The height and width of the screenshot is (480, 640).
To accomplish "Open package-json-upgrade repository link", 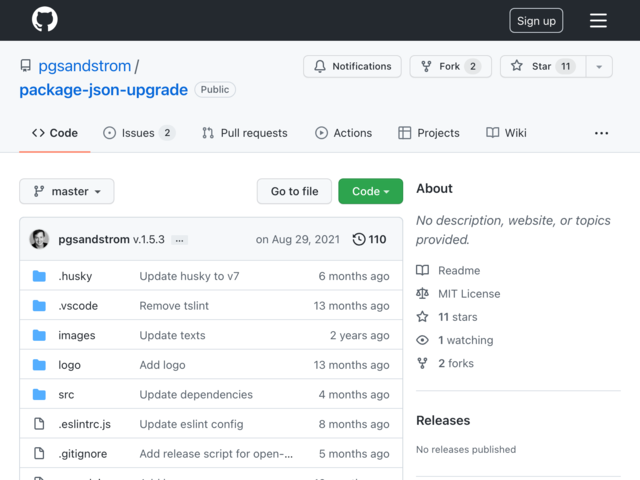I will (x=104, y=89).
